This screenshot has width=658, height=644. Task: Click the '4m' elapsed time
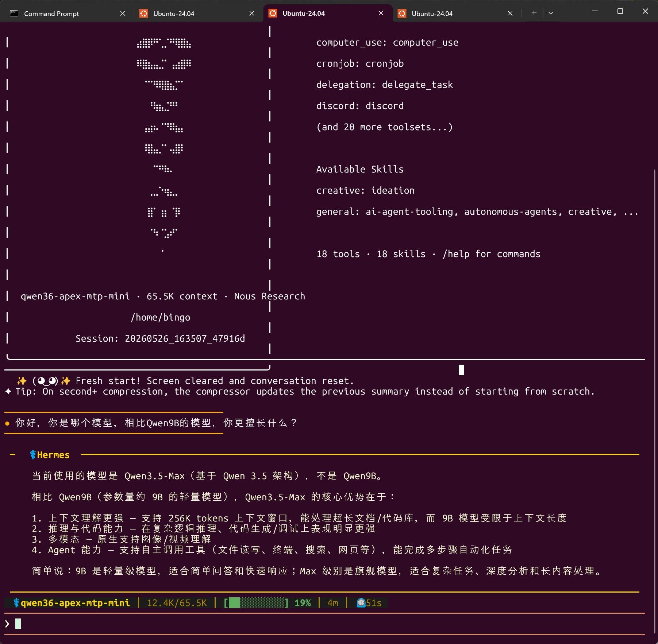point(333,603)
